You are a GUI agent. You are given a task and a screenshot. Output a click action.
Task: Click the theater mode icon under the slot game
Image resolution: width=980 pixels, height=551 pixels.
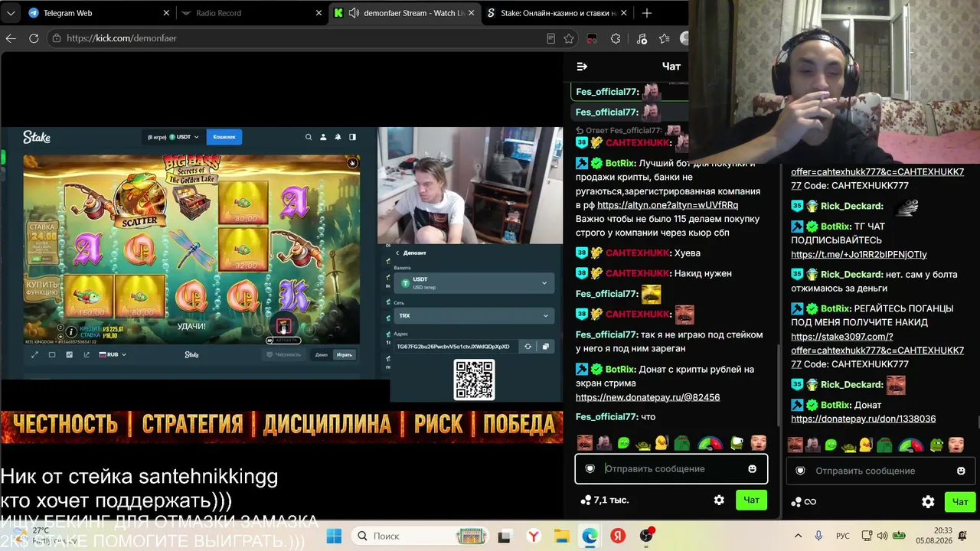52,354
